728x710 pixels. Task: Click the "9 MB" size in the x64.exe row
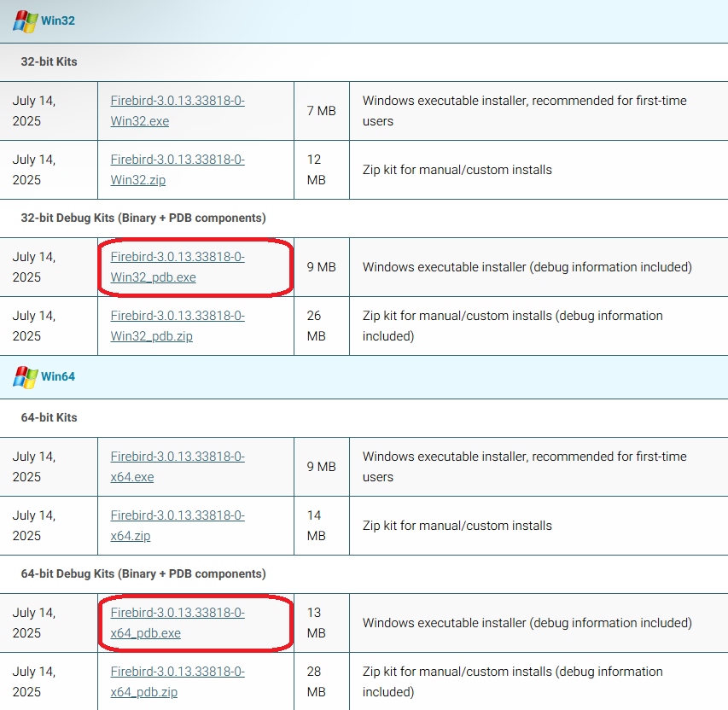(x=321, y=467)
